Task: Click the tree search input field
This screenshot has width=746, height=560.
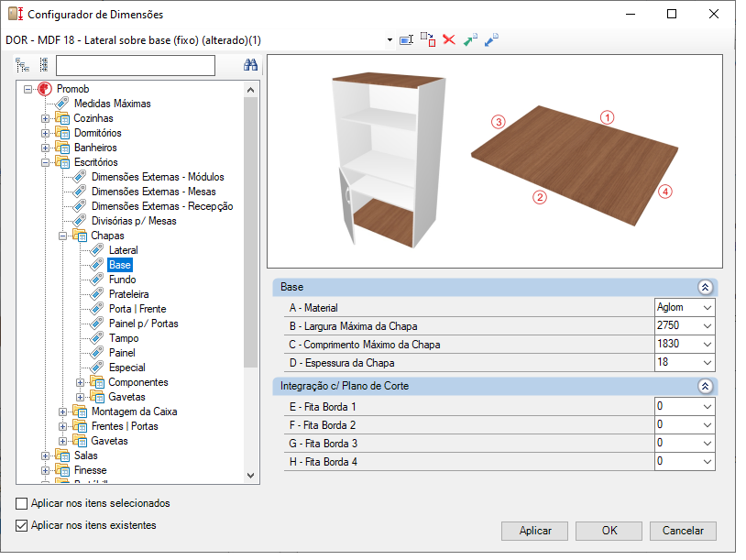Action: pyautogui.click(x=136, y=65)
